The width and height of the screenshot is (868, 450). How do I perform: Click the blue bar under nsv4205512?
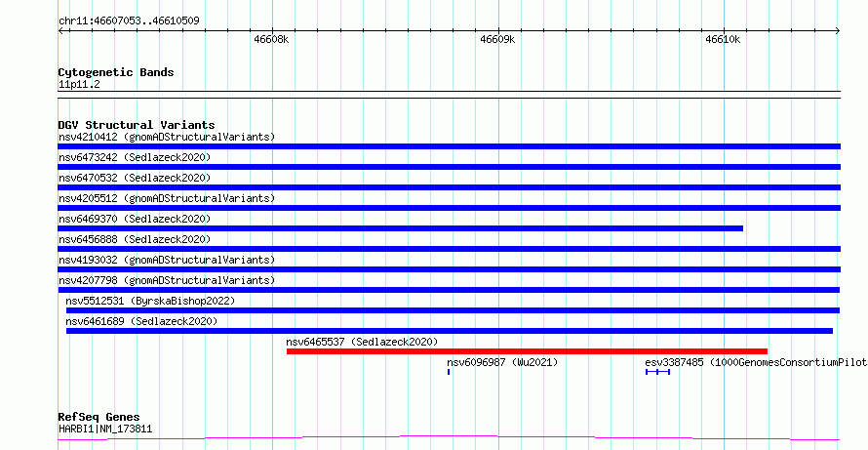click(x=450, y=208)
